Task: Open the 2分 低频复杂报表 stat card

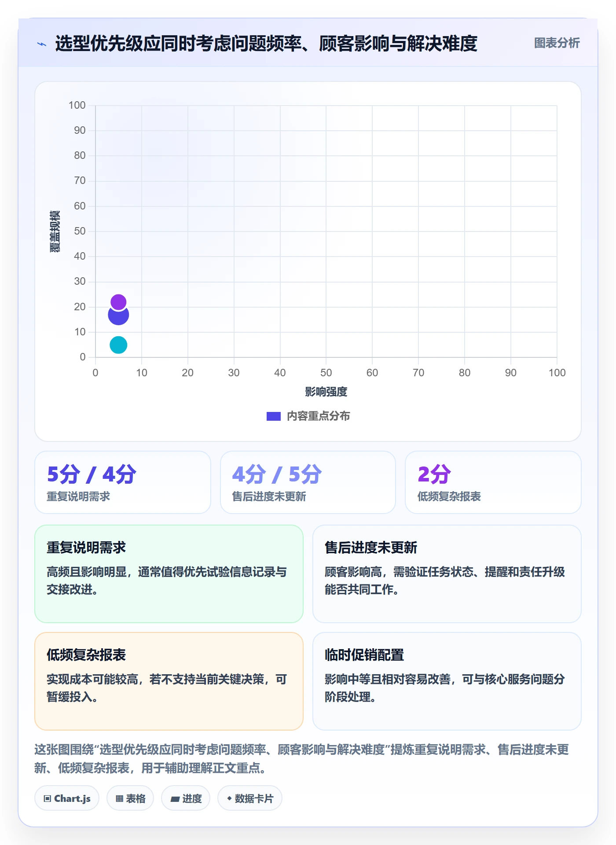Action: tap(493, 482)
